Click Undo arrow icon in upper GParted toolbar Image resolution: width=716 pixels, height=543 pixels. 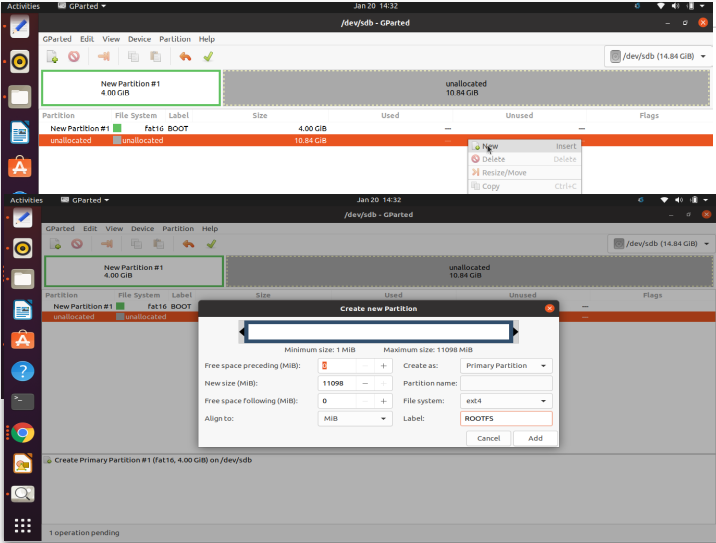coord(185,57)
